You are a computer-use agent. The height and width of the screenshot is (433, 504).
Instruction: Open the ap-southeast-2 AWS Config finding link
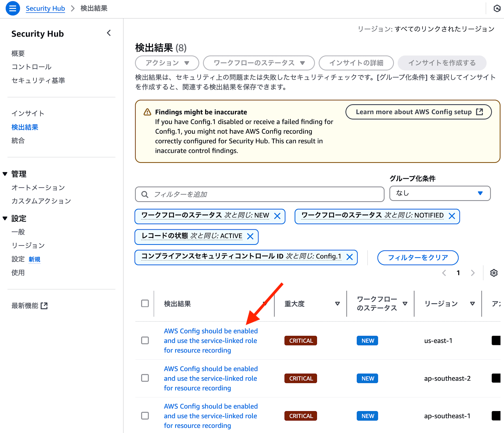[x=211, y=378]
